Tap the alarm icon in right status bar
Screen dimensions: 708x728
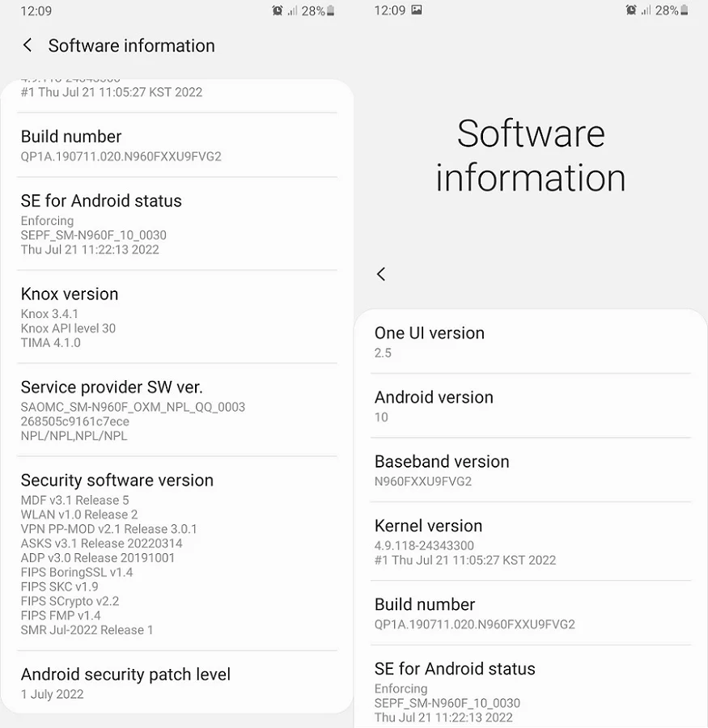pos(631,11)
